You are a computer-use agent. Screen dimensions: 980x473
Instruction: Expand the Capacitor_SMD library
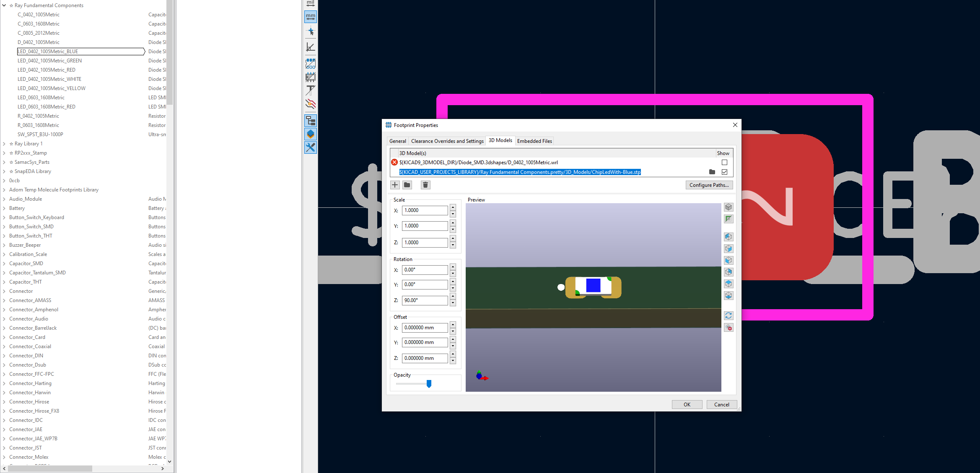point(4,264)
